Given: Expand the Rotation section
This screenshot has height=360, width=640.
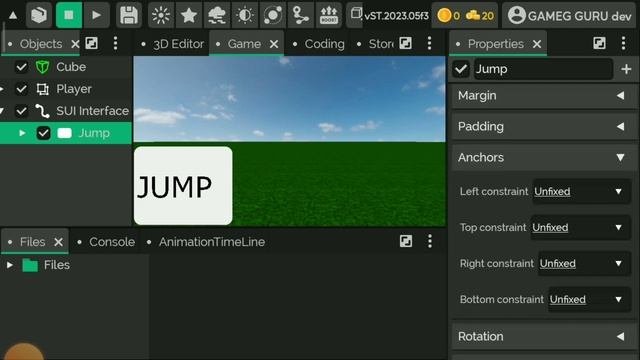Looking at the screenshot, I should [x=544, y=337].
